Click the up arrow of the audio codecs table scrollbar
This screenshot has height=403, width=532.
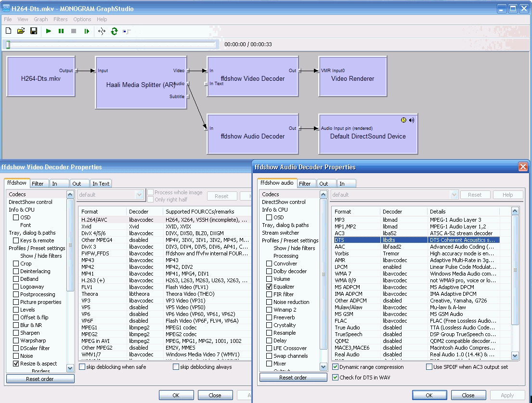coord(515,211)
